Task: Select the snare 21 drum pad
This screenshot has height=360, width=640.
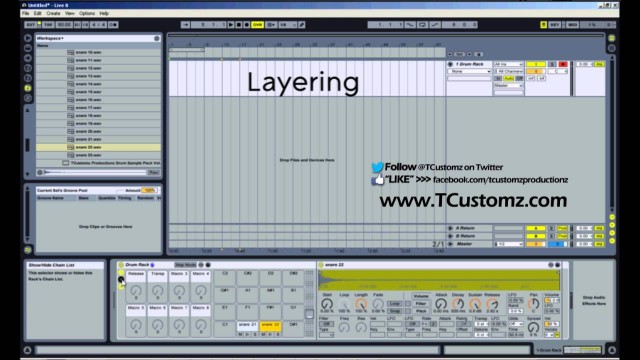Action: tap(247, 326)
